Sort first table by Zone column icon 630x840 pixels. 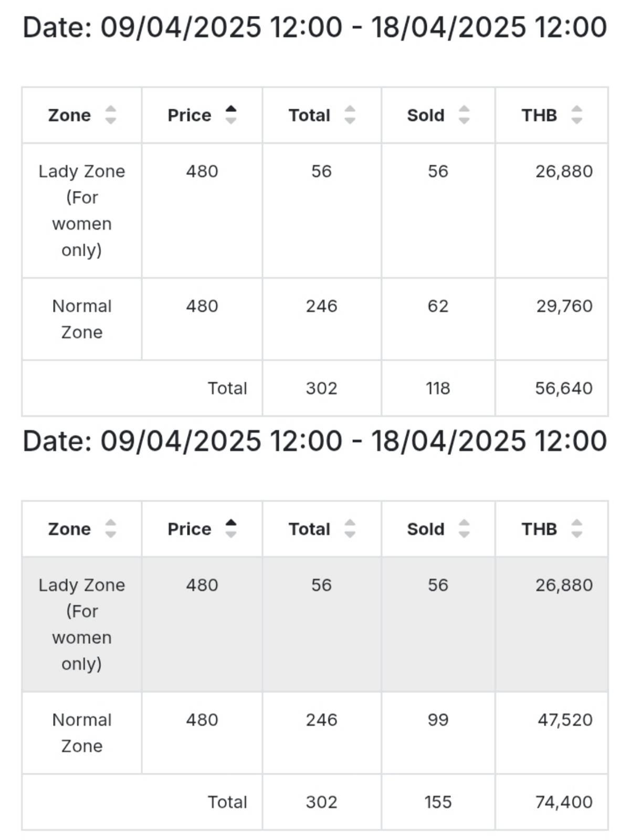[110, 115]
